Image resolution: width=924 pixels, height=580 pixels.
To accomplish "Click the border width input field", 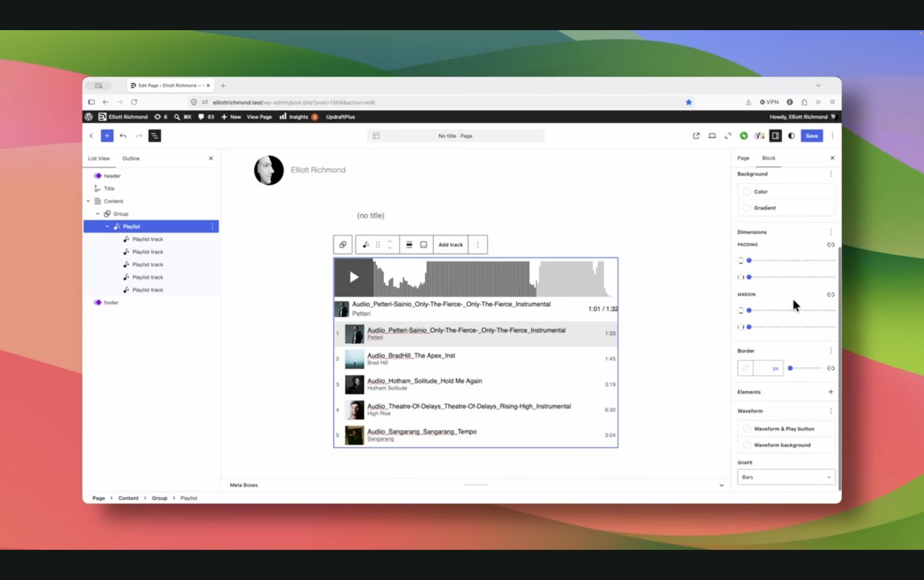I will click(x=761, y=368).
